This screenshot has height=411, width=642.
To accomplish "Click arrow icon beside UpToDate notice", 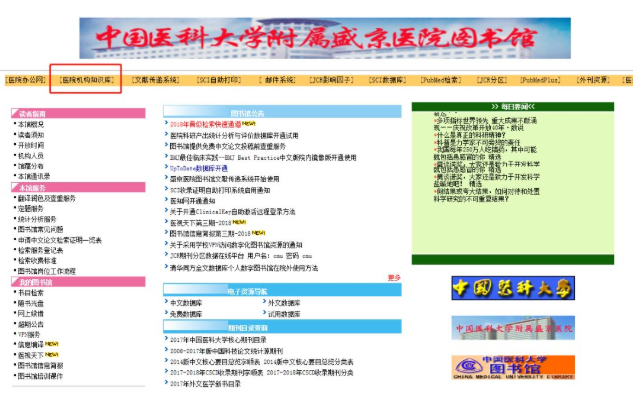I will click(166, 167).
